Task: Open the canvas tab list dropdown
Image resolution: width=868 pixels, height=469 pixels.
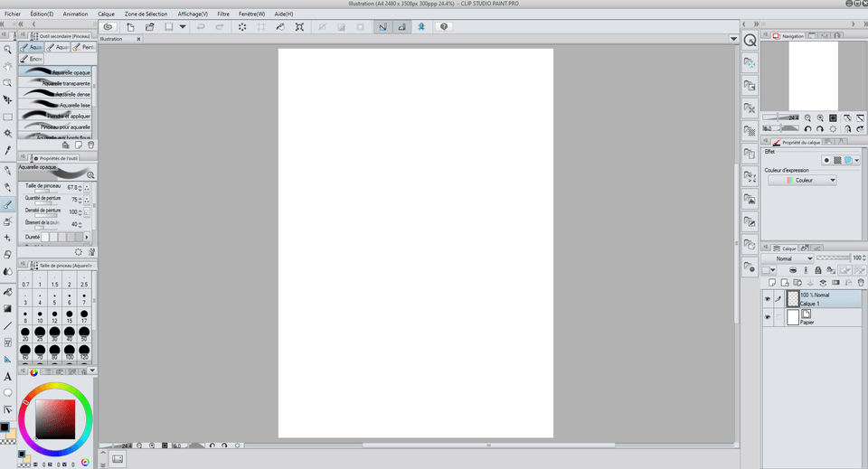Action: (733, 39)
